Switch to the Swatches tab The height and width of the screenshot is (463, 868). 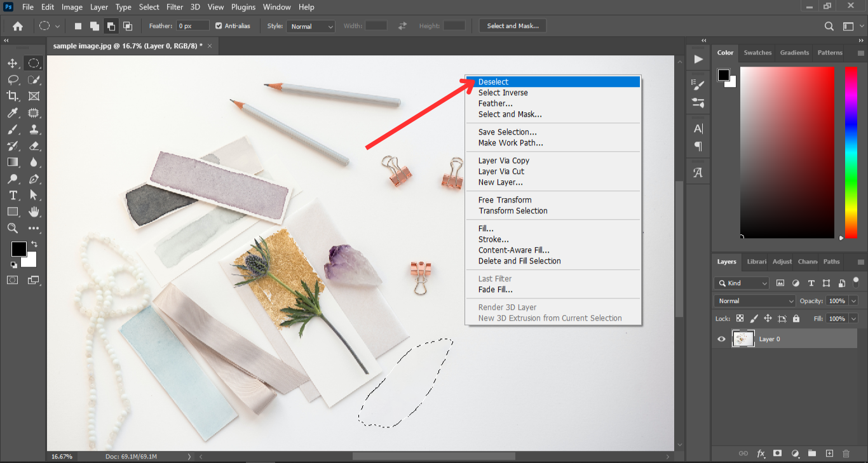tap(757, 53)
